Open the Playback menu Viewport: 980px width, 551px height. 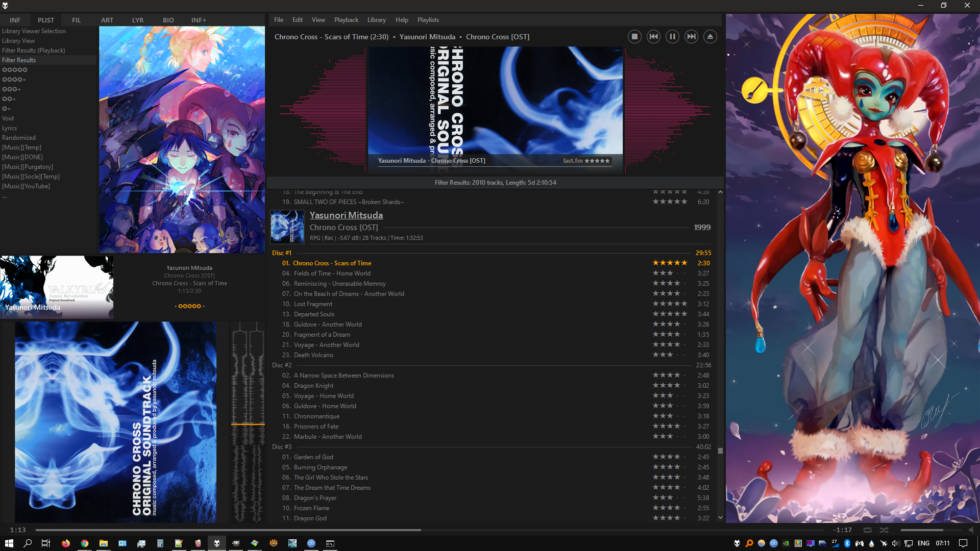[x=345, y=19]
